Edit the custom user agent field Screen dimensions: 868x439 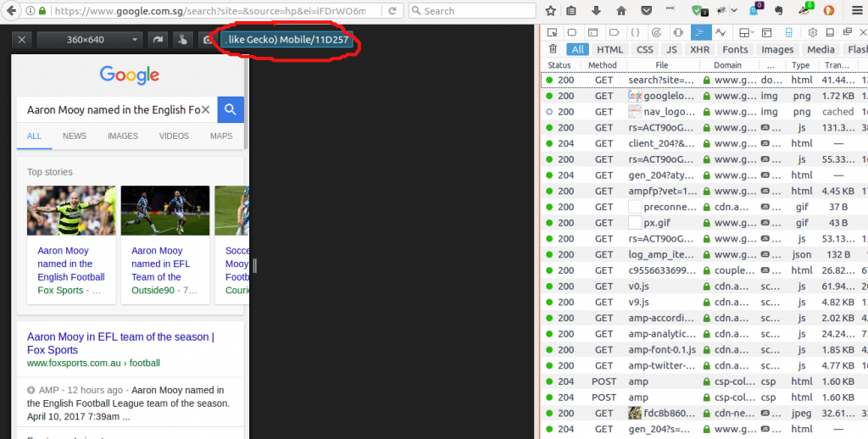point(287,39)
